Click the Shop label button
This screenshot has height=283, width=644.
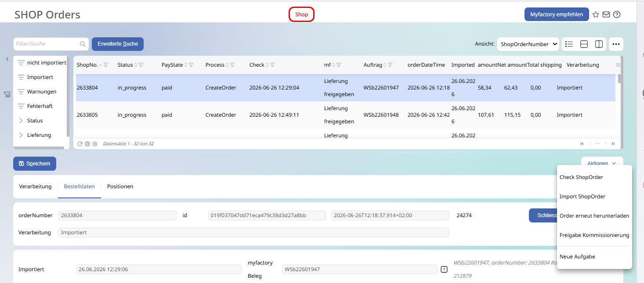(x=301, y=14)
